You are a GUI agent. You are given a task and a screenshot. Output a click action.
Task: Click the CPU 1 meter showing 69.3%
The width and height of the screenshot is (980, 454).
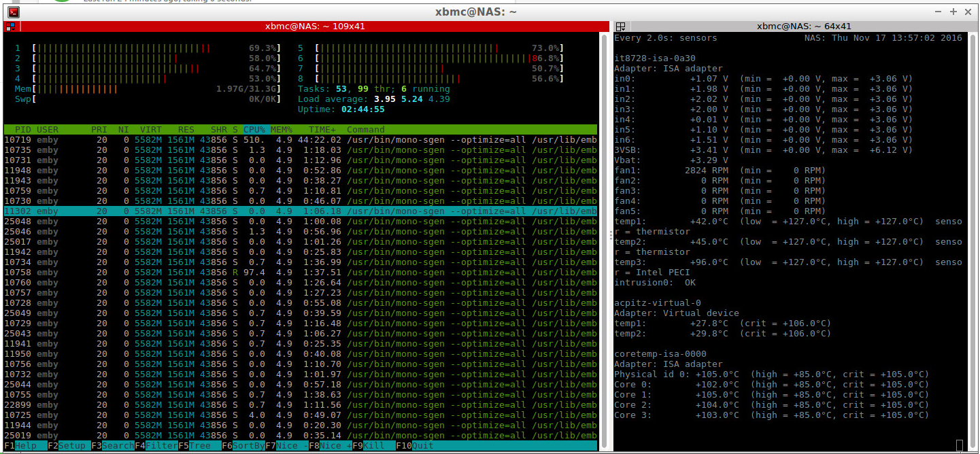[148, 48]
